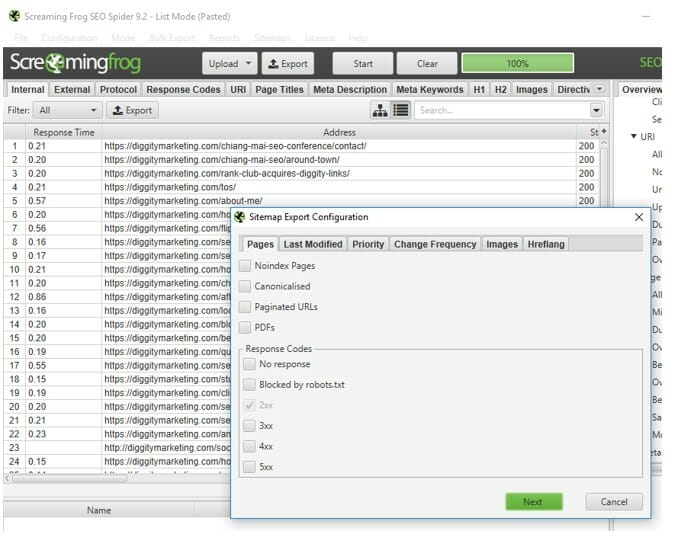Sort by the Response Time column header
The width and height of the screenshot is (674, 537).
point(64,132)
